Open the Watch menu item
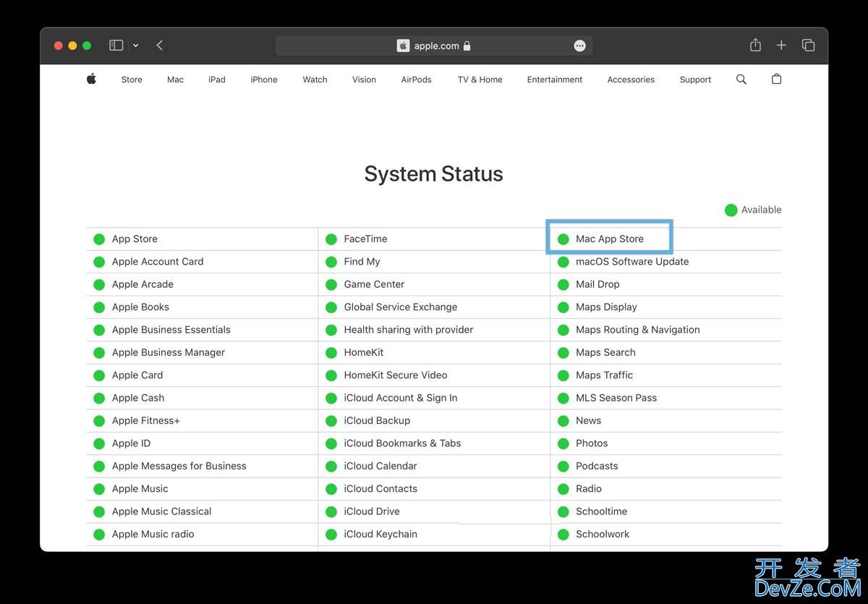Screen dimensions: 868x604 tap(315, 80)
